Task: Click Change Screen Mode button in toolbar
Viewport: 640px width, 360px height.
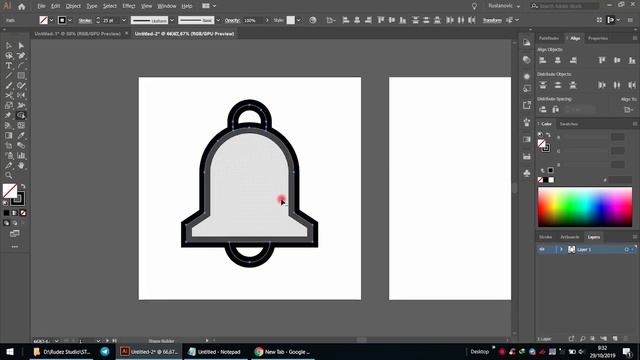Action: (x=15, y=233)
